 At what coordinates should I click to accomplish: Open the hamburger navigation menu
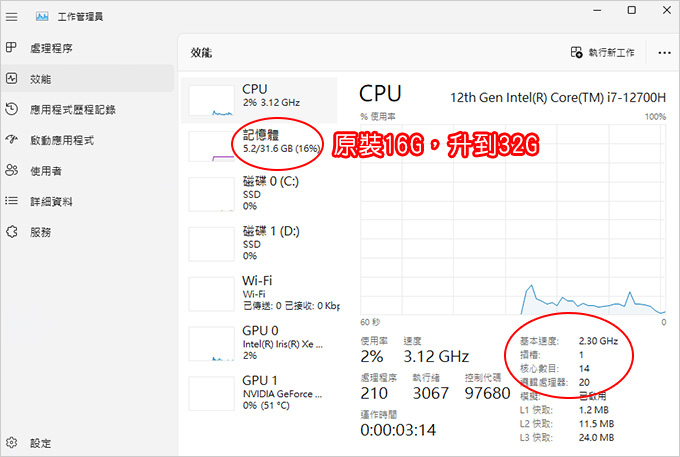(12, 17)
